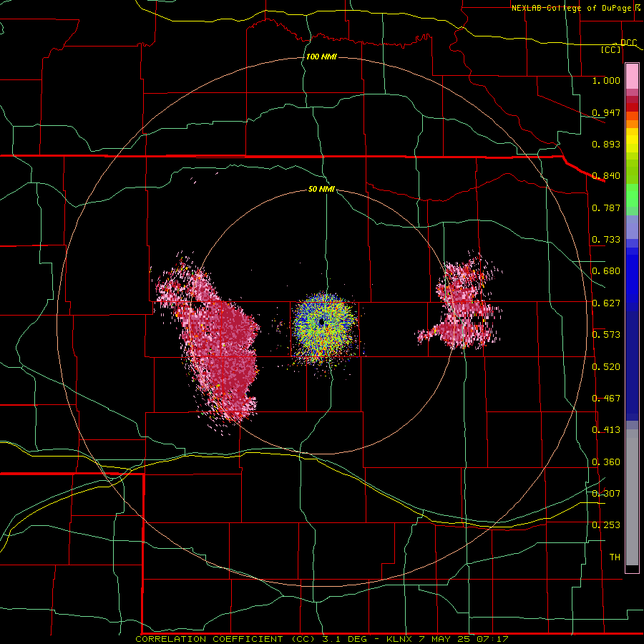Select the 0.307 scale value
The height and width of the screenshot is (644, 644).
[x=606, y=493]
